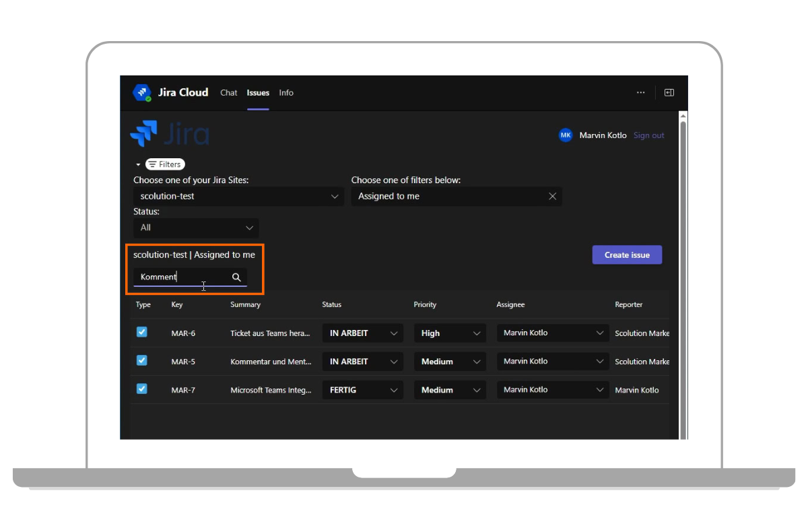Toggle the MAR-6 issue type checkbox
Screen dimensions: 808x532
coord(142,332)
